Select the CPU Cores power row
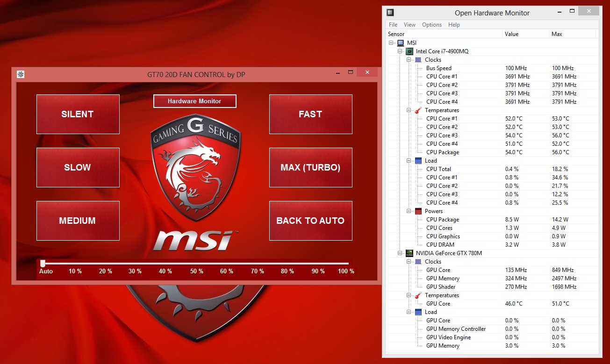The image size is (610, 364). pyautogui.click(x=492, y=228)
